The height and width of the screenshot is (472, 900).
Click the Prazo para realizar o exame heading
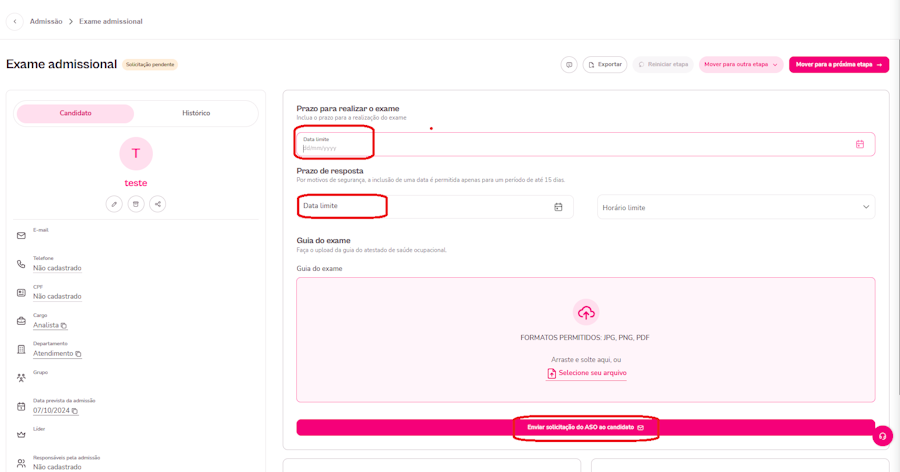pos(348,109)
